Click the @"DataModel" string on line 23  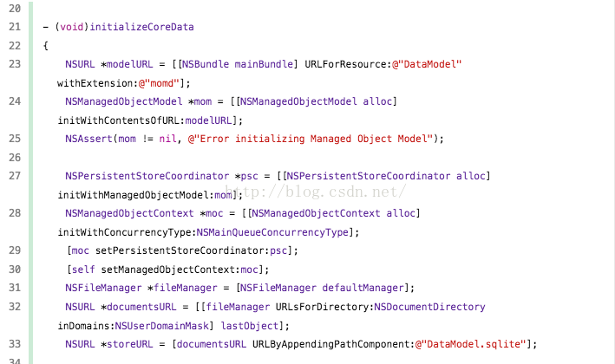(427, 64)
